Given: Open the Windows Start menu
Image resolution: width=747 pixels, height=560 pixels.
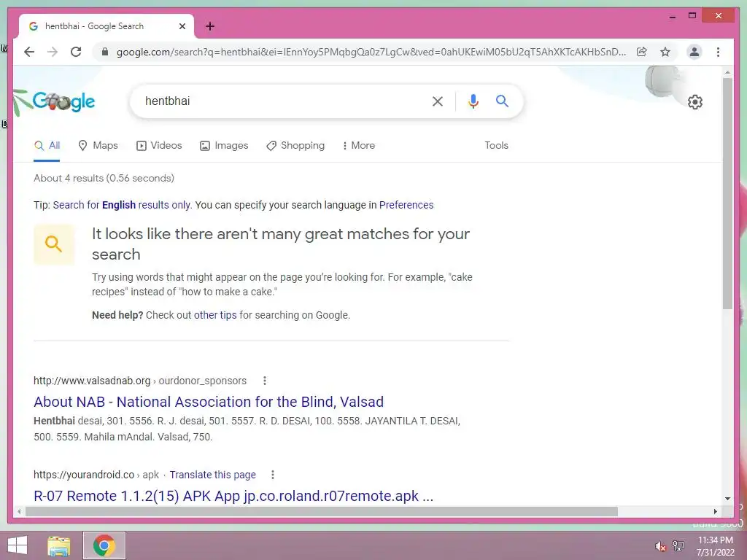Looking at the screenshot, I should click(x=18, y=545).
